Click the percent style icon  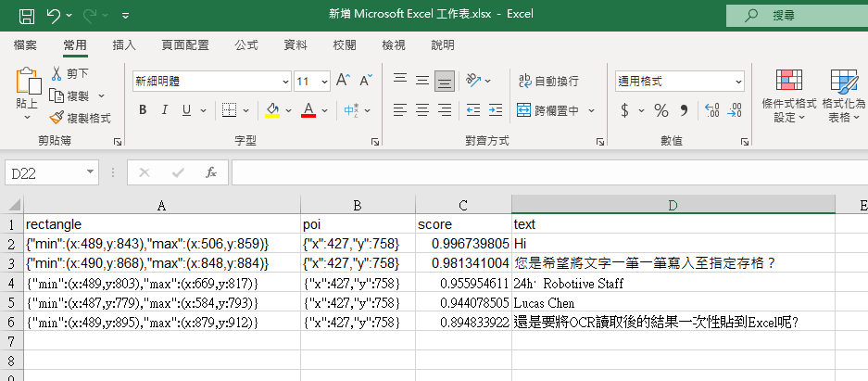pyautogui.click(x=661, y=110)
